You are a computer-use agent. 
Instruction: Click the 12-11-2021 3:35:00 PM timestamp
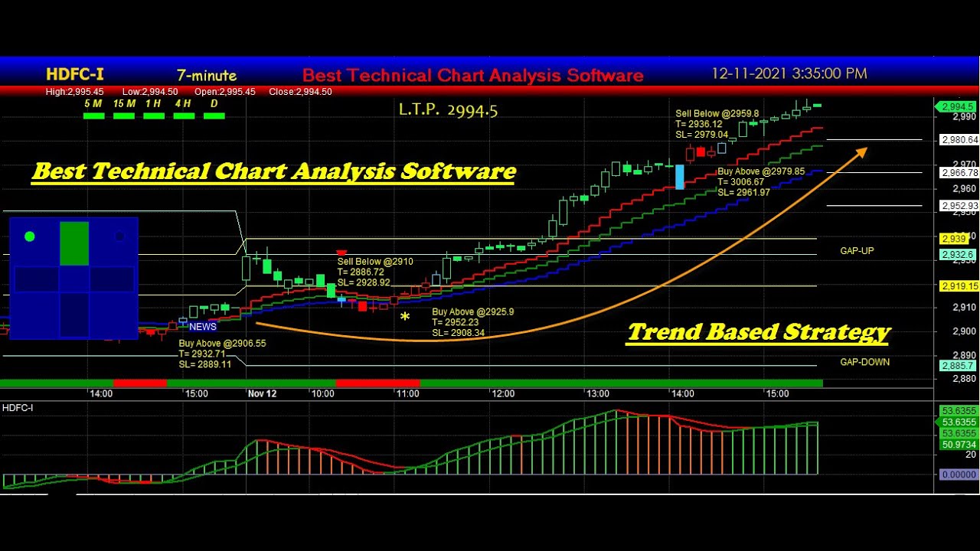[789, 73]
